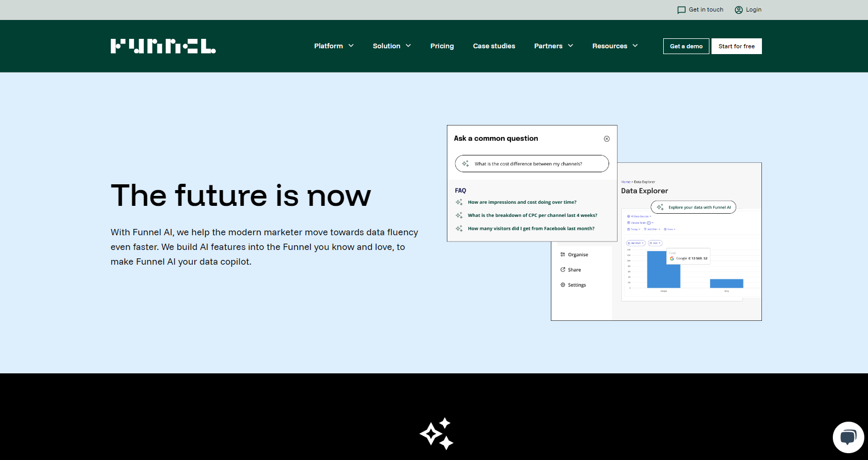The height and width of the screenshot is (460, 868).
Task: Click the Login link
Action: [x=754, y=9]
